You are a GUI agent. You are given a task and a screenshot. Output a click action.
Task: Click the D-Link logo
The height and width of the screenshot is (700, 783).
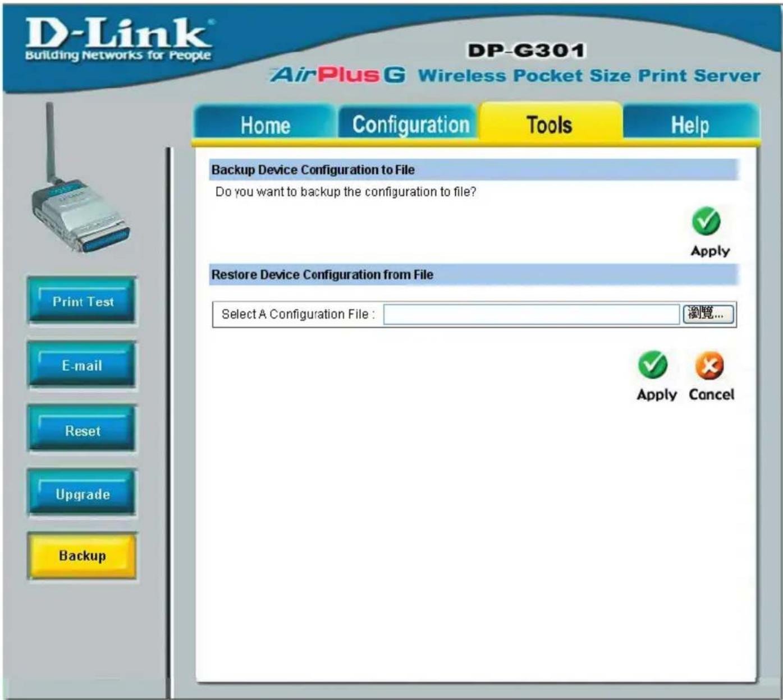click(x=118, y=39)
